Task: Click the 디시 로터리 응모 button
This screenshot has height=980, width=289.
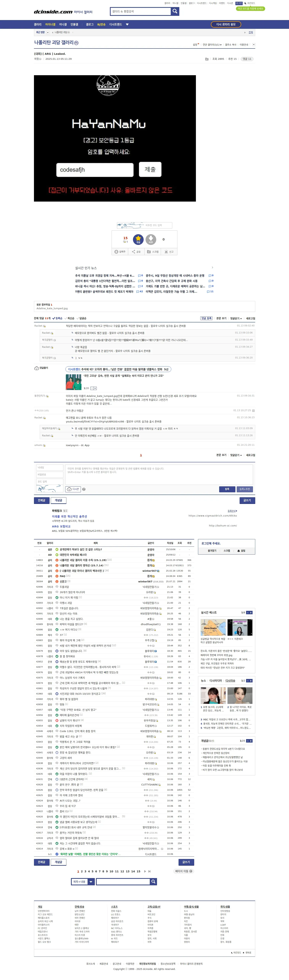Action: 226,24
